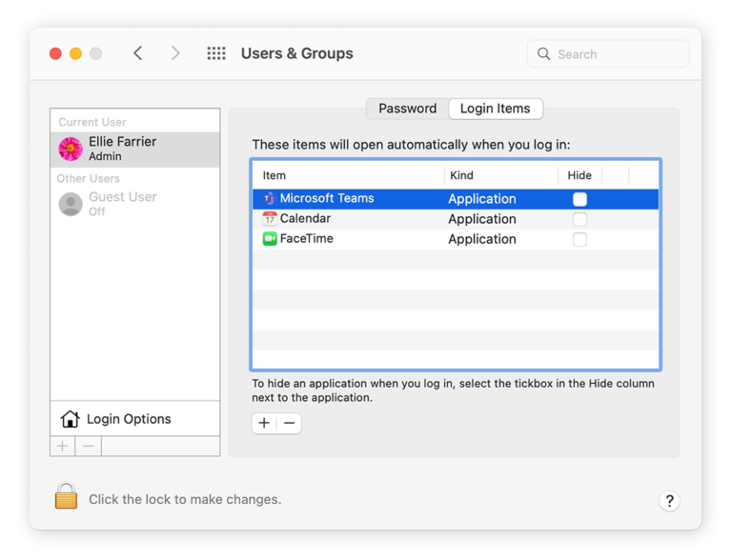Click the 'Click the lock to make changes' text
732x560 pixels.
[x=185, y=499]
